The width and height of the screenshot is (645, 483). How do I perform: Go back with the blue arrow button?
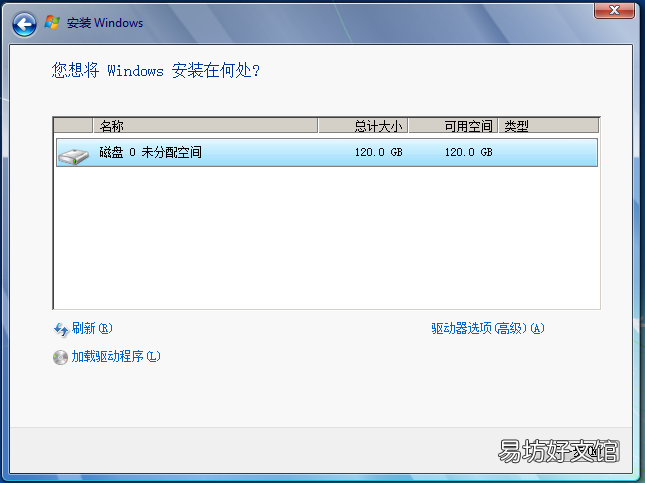(24, 24)
